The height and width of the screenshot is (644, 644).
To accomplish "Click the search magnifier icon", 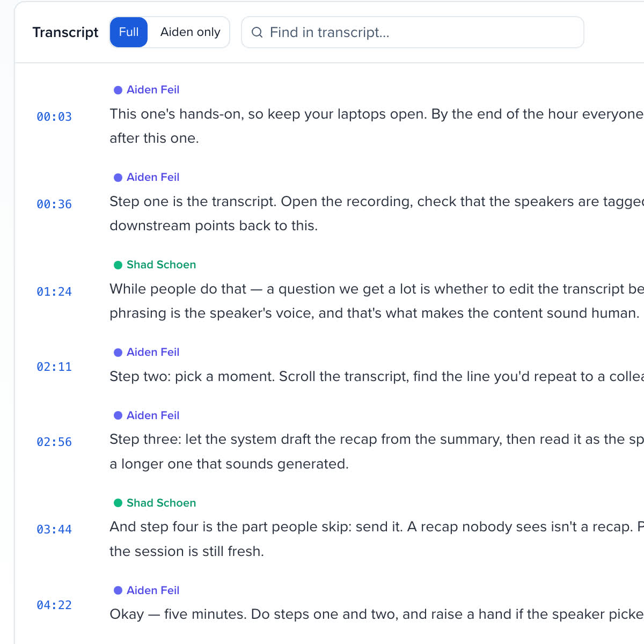I will point(257,32).
